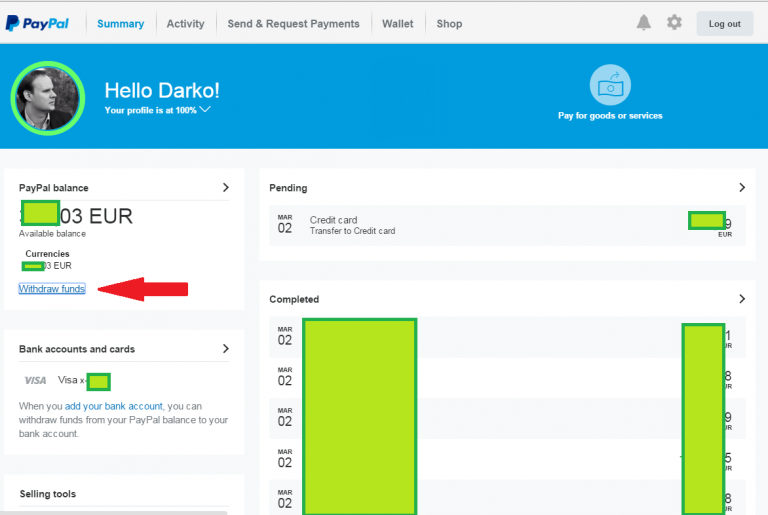Click the PayPal logo

[40, 23]
